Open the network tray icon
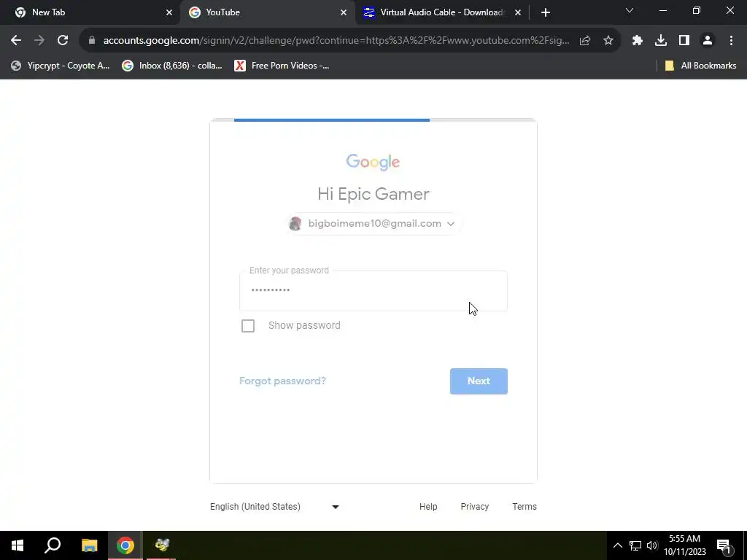 click(635, 545)
